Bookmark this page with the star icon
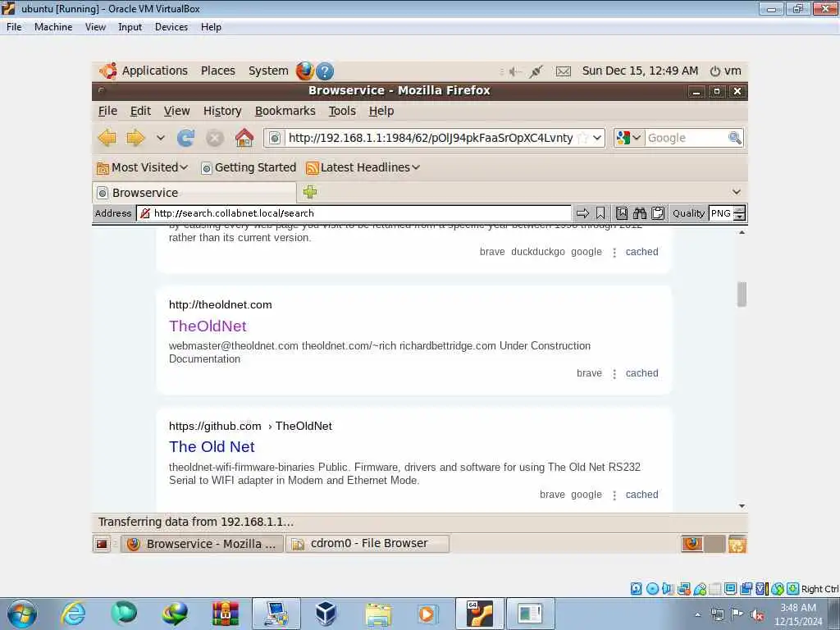840x630 pixels. click(x=583, y=138)
